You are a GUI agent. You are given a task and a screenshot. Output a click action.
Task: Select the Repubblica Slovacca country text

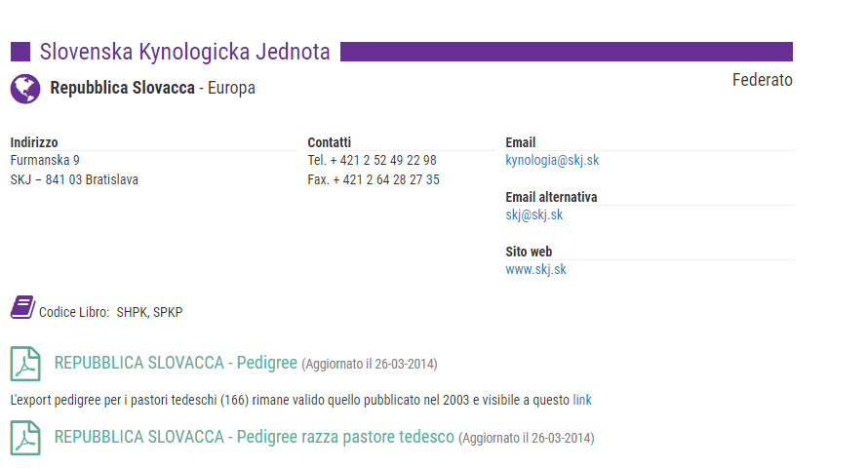(x=122, y=88)
